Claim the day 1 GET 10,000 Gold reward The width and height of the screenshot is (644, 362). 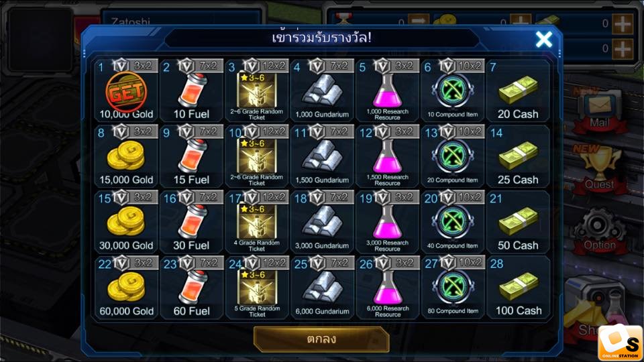point(126,90)
